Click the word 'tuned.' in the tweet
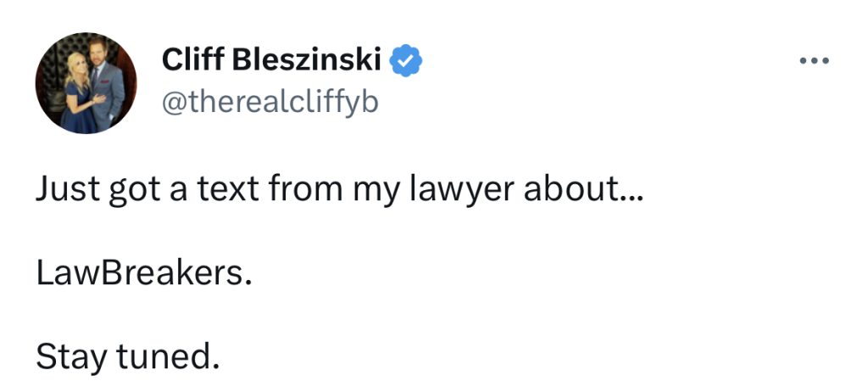 (169, 357)
